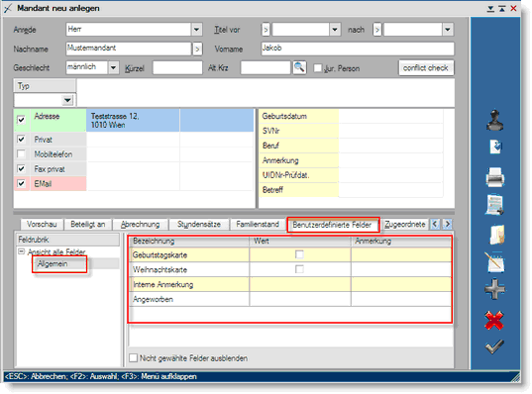Viewport: 532px width, 394px height.
Task: Click the Anmerkung label row
Action: tap(299, 160)
